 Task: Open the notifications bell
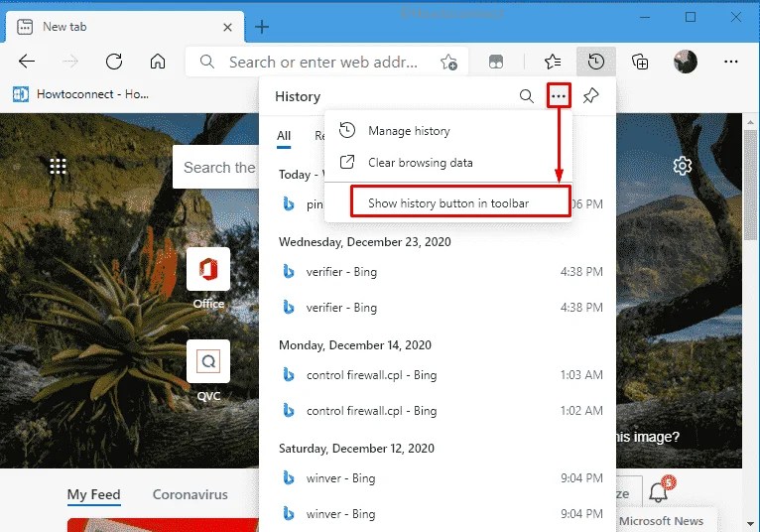coord(659,491)
